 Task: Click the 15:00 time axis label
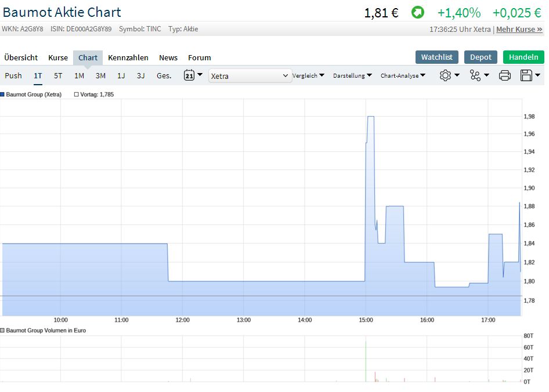click(366, 320)
